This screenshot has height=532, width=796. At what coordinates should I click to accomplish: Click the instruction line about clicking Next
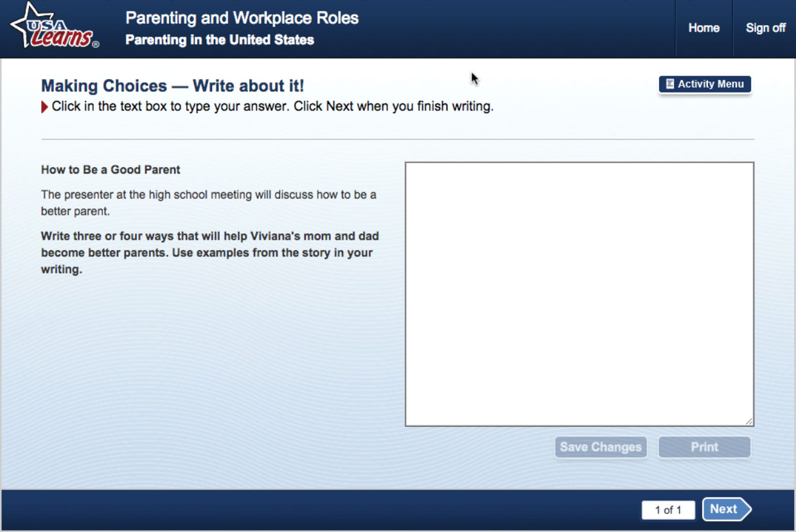coord(272,107)
